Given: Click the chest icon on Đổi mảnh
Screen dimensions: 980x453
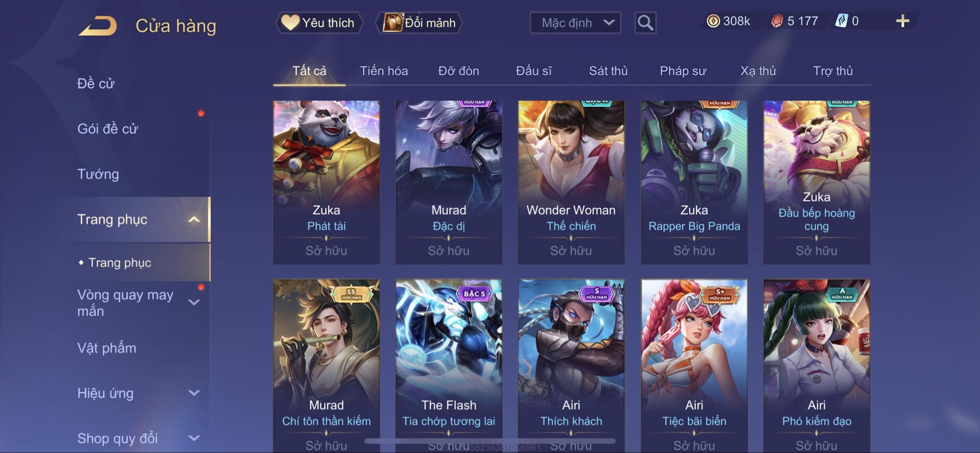Looking at the screenshot, I should 393,22.
